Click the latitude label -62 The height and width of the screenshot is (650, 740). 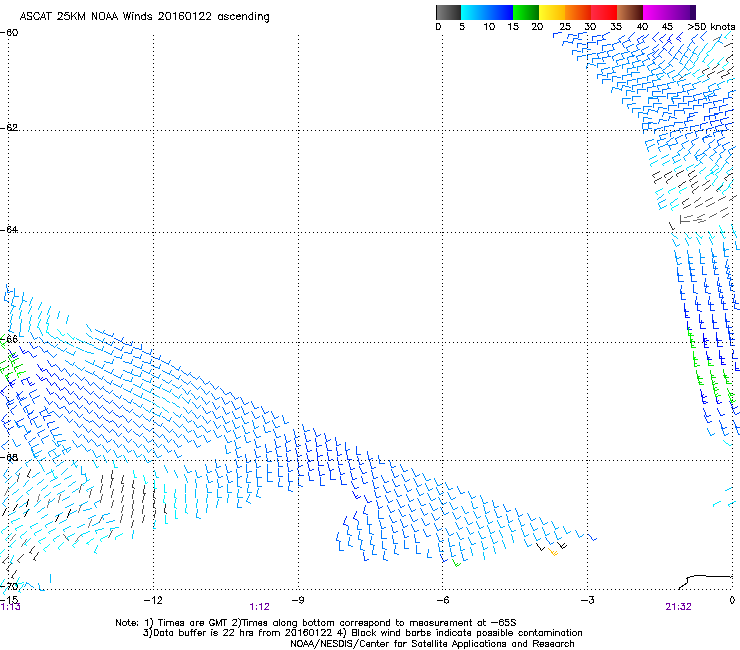(9, 127)
